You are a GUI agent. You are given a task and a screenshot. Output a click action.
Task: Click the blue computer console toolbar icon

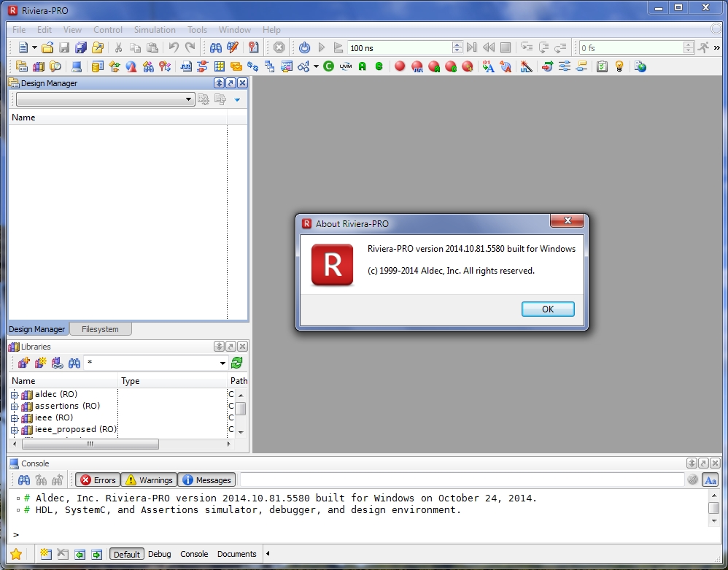[77, 66]
